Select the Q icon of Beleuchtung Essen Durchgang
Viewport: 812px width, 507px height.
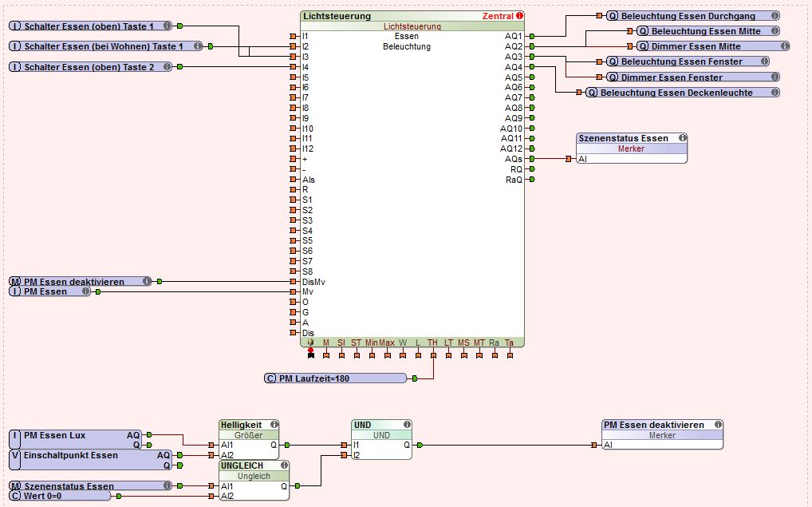(x=613, y=16)
